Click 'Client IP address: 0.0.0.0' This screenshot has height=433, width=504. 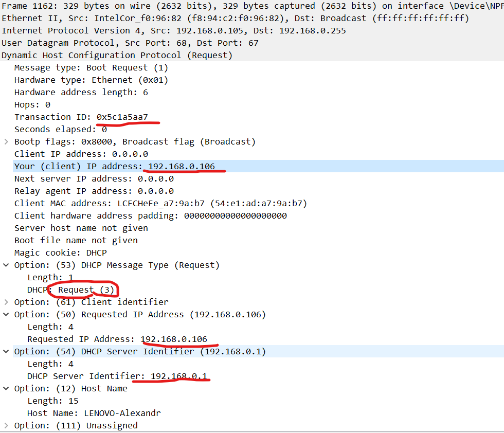(x=81, y=154)
